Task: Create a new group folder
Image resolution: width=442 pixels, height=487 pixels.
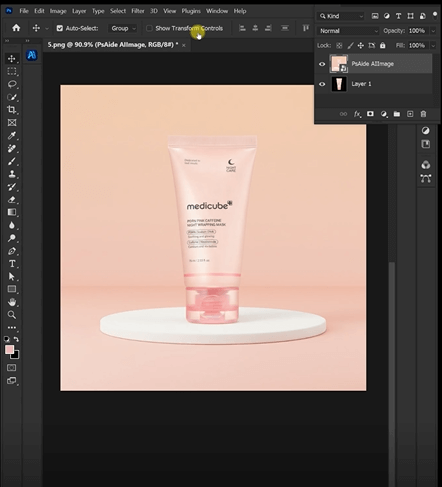Action: (x=397, y=114)
